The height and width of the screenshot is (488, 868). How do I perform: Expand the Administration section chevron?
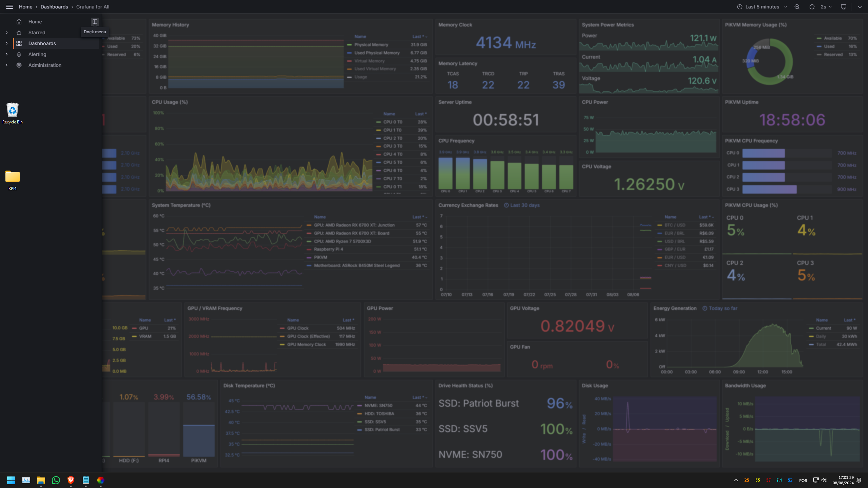[7, 65]
